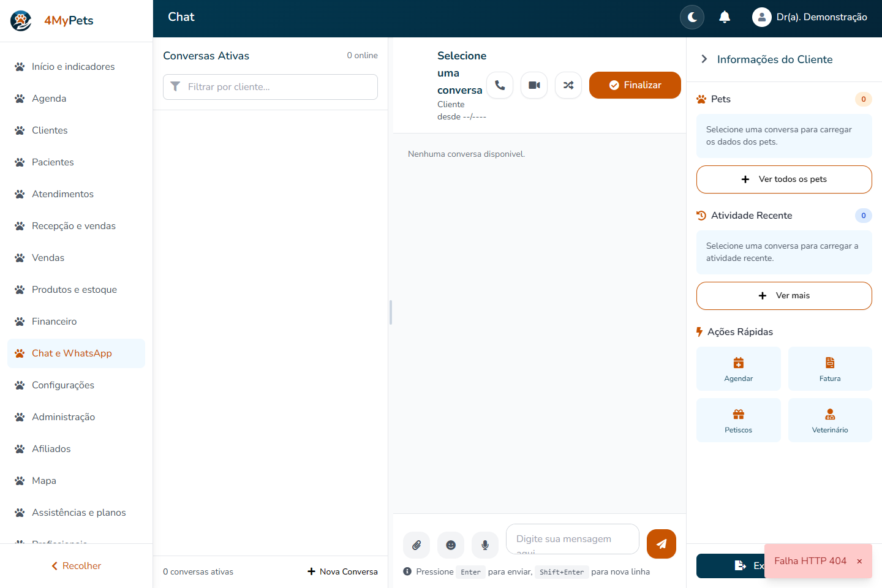The height and width of the screenshot is (588, 882).
Task: Open the Dr(a). Demonstração user menu
Action: tap(810, 17)
